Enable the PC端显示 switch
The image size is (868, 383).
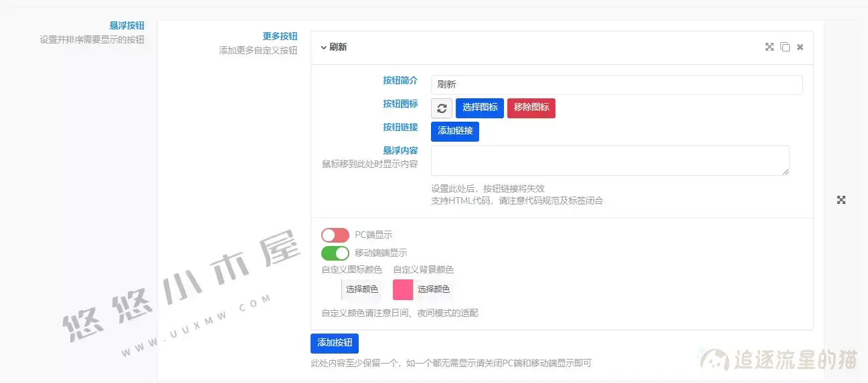tap(335, 235)
